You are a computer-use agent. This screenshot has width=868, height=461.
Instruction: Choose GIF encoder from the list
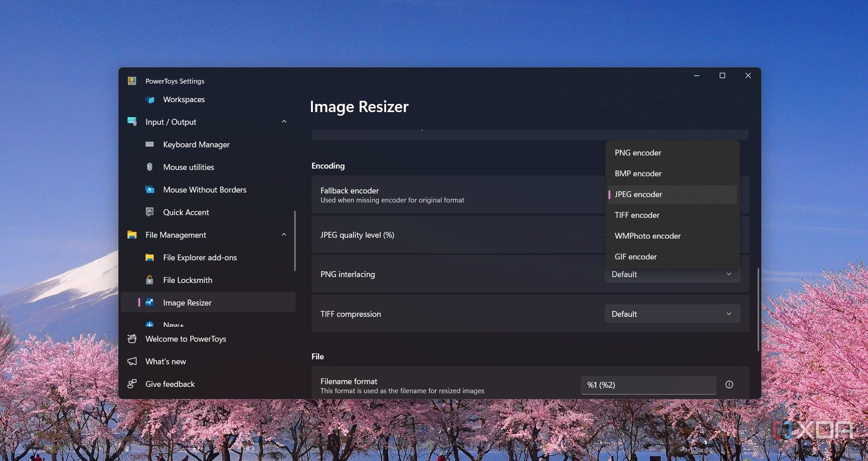pos(672,257)
